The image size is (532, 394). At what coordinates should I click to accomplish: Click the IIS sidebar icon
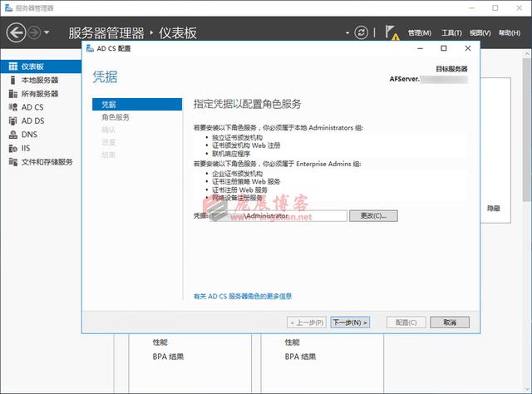(13, 148)
